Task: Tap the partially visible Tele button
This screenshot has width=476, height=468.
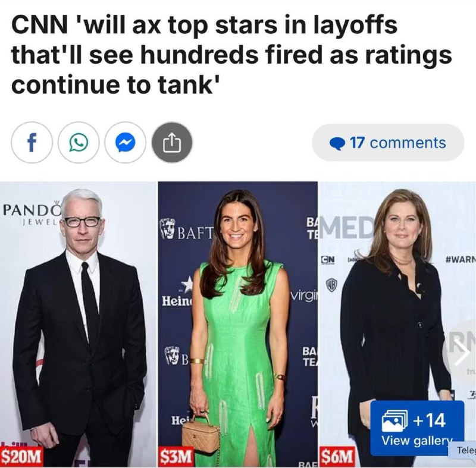Action: [462, 450]
